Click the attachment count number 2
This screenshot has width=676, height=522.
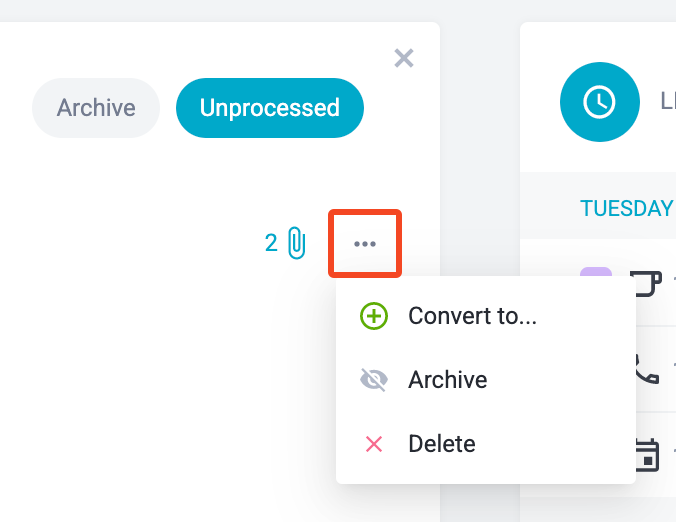tap(271, 243)
